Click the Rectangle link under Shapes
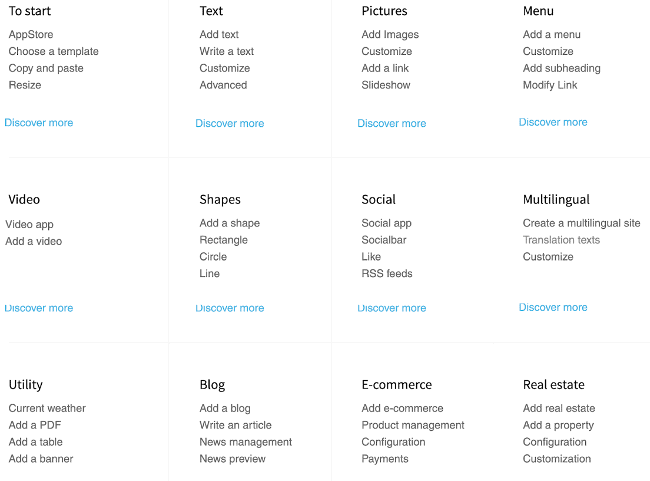 pyautogui.click(x=223, y=240)
